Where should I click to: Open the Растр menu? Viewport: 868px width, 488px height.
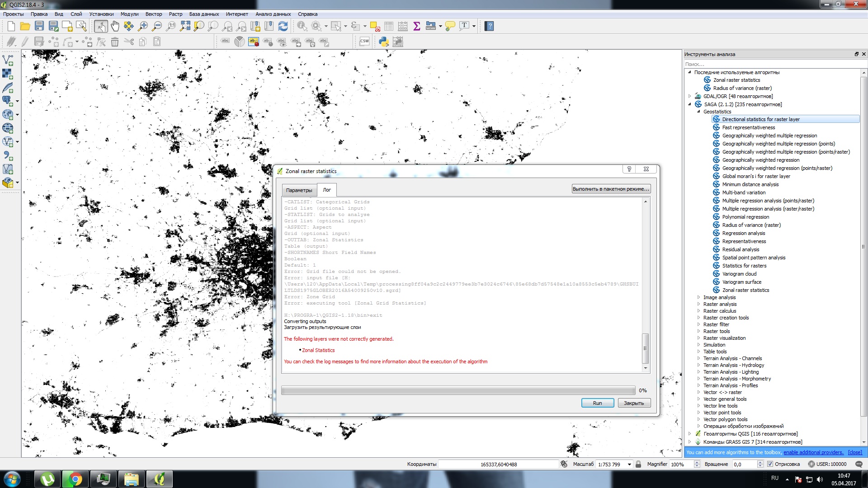175,14
